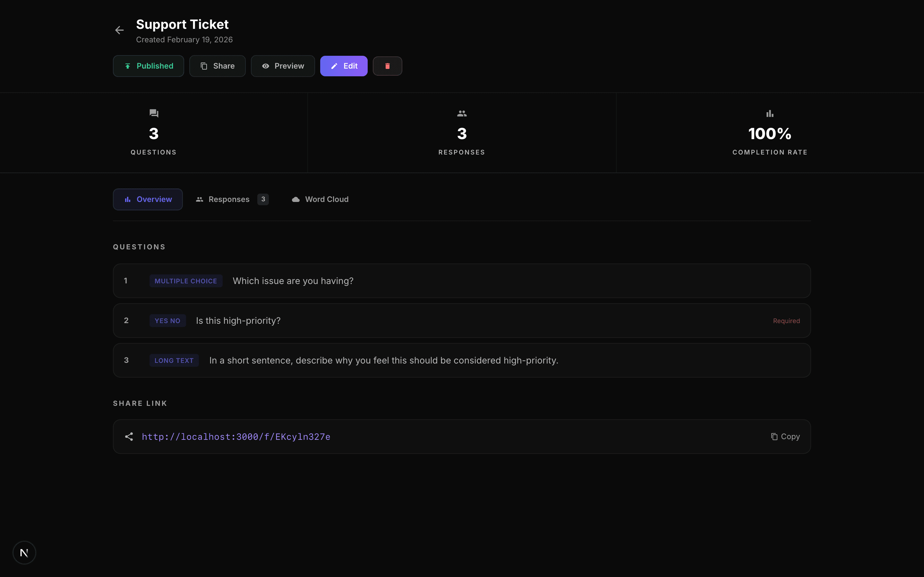The height and width of the screenshot is (577, 924).
Task: Select the Overview tab
Action: 148,199
